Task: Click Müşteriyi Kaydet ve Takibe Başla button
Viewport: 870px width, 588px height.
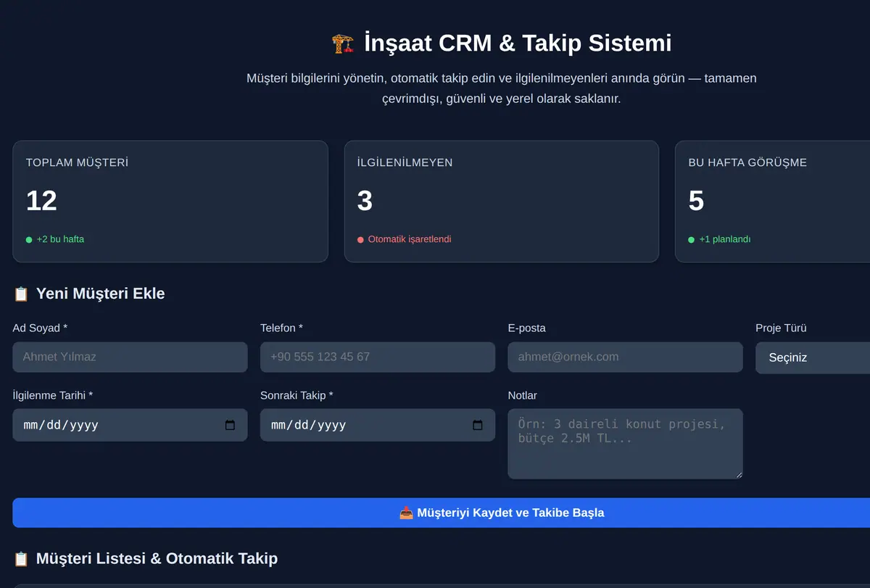Action: [x=442, y=513]
